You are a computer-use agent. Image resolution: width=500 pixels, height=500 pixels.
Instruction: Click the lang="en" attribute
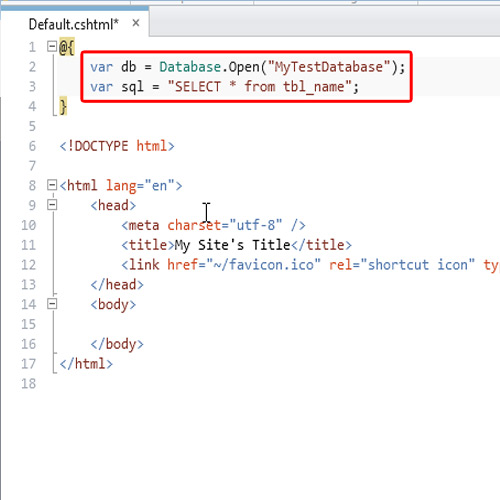[140, 186]
